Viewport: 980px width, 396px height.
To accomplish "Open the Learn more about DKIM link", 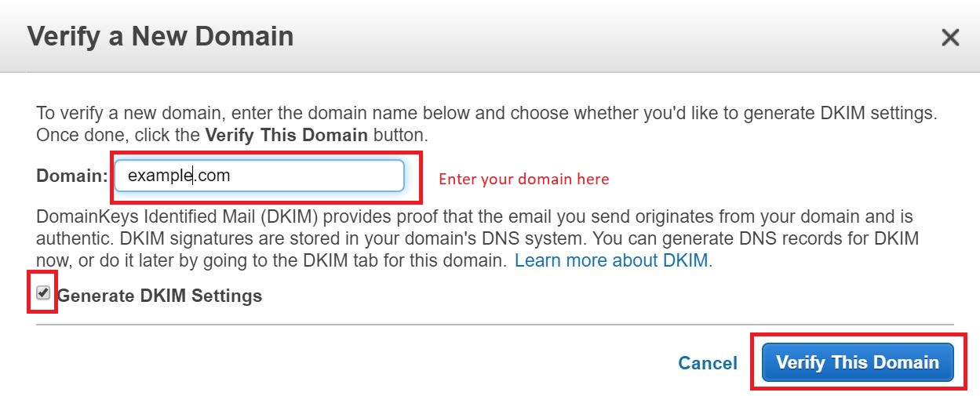I will [x=614, y=260].
